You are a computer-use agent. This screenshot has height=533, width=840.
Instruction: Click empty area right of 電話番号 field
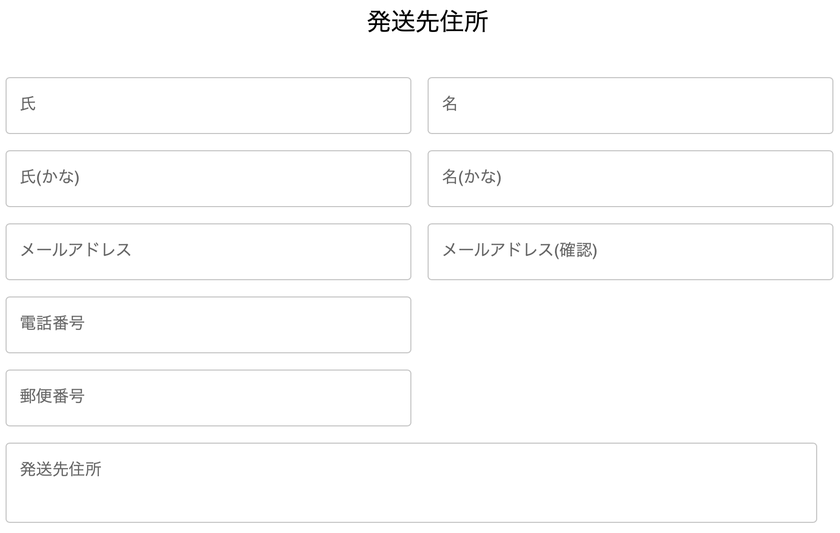(x=630, y=325)
